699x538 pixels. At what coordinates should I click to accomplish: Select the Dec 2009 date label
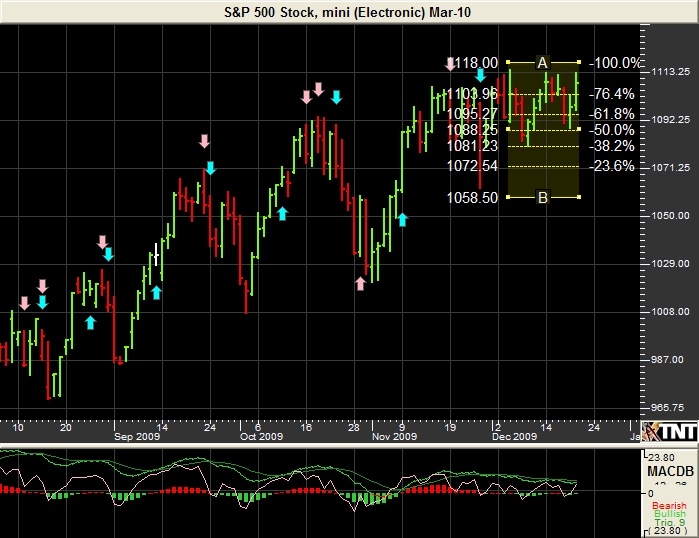coord(514,436)
